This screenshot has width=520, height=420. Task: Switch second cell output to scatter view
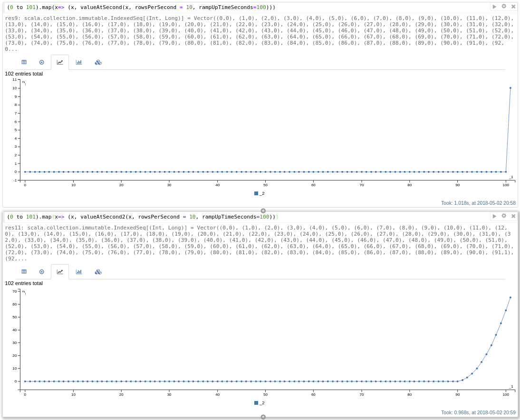pos(42,271)
